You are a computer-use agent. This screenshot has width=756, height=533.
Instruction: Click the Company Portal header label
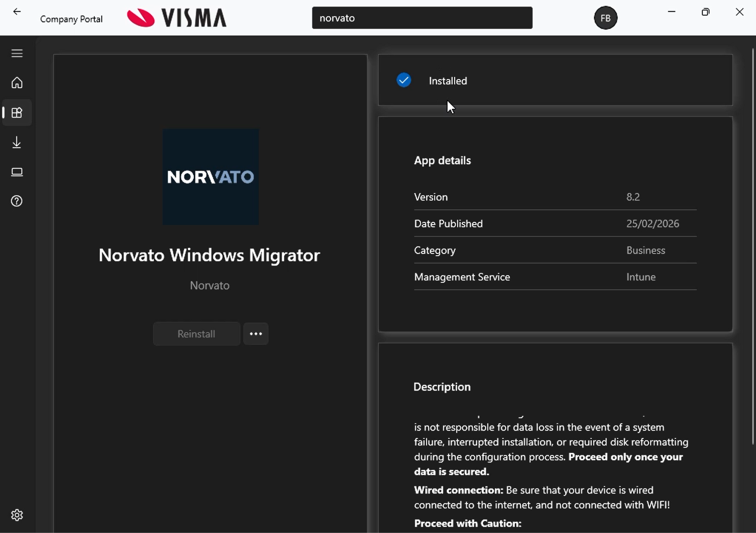click(x=71, y=18)
